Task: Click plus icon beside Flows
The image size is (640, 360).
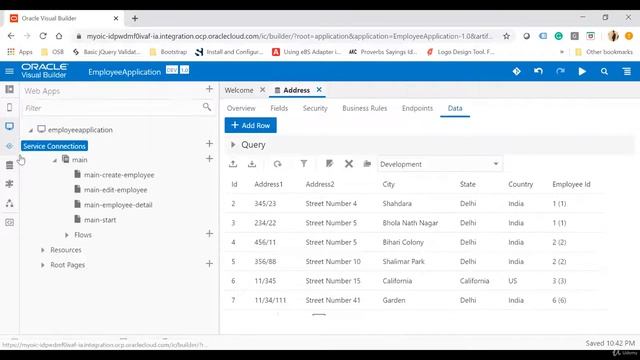Action: click(209, 233)
